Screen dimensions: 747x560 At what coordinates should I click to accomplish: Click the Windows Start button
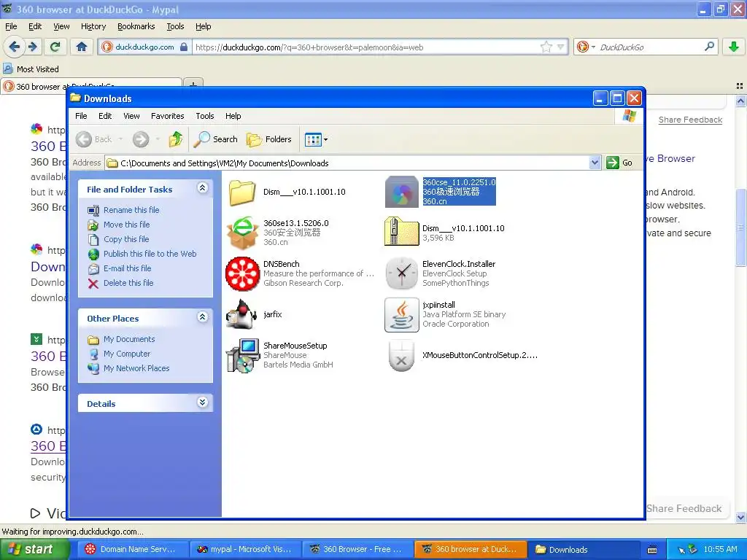click(34, 549)
